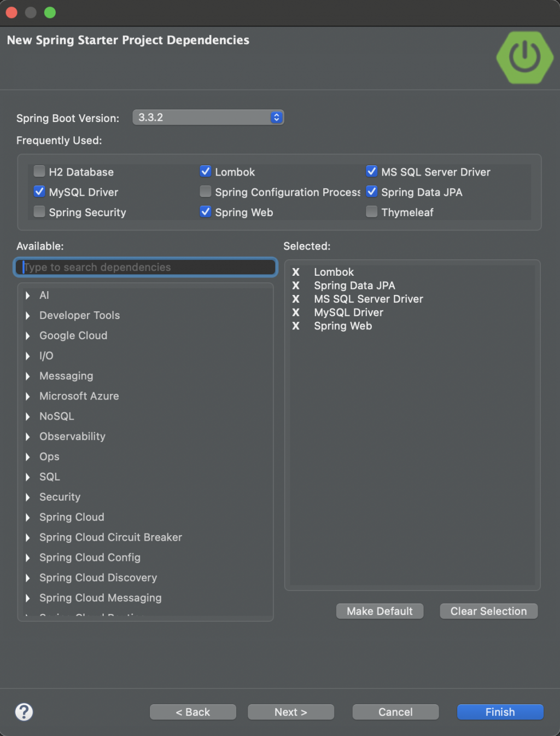Expand the Spring Cloud Messaging arrow
The image size is (560, 736).
coord(28,599)
